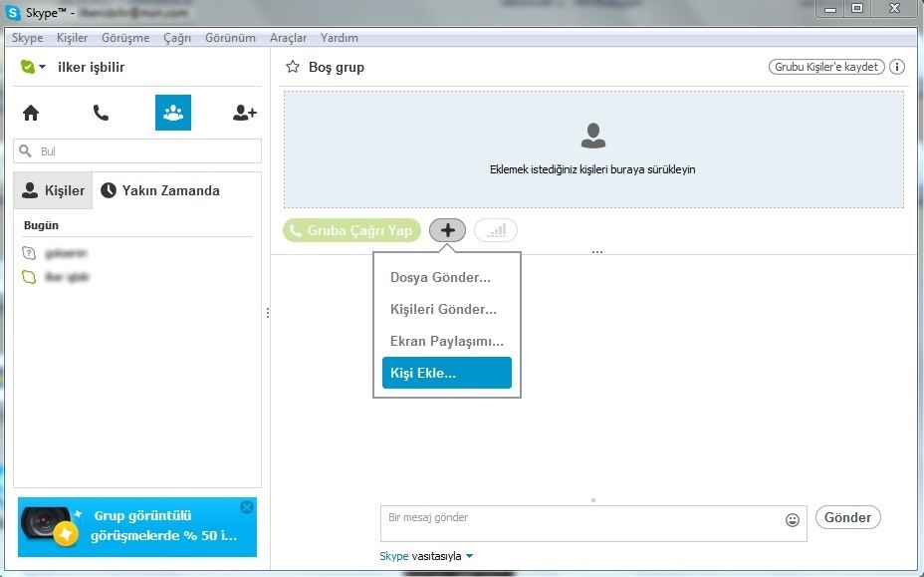Image resolution: width=924 pixels, height=577 pixels.
Task: Open the Kişiler menu
Action: coord(72,38)
